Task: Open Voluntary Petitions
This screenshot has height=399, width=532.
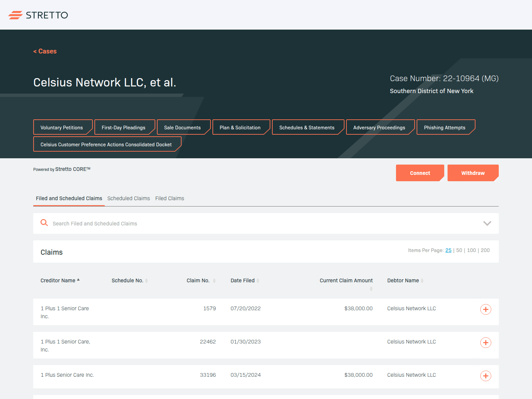Action: 63,127
